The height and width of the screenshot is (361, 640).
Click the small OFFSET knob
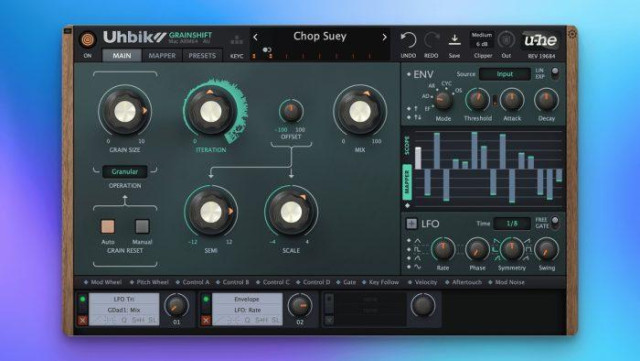291,111
